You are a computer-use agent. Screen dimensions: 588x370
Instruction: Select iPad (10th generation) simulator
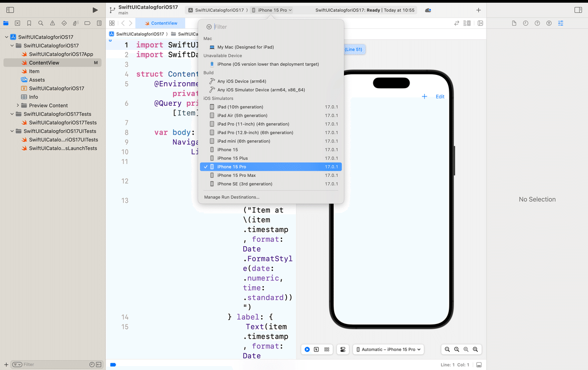tap(271, 107)
